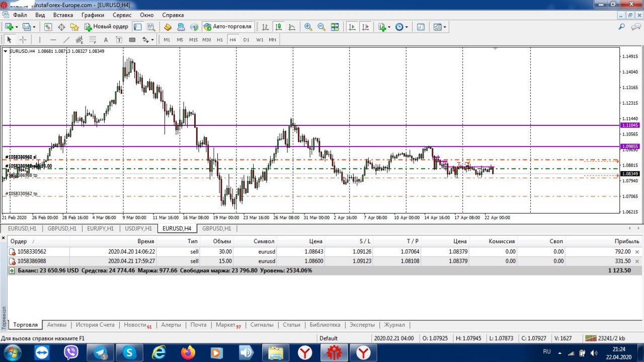This screenshot has height=362, width=644.
Task: Tile the chart windows
Action: pyautogui.click(x=335, y=27)
